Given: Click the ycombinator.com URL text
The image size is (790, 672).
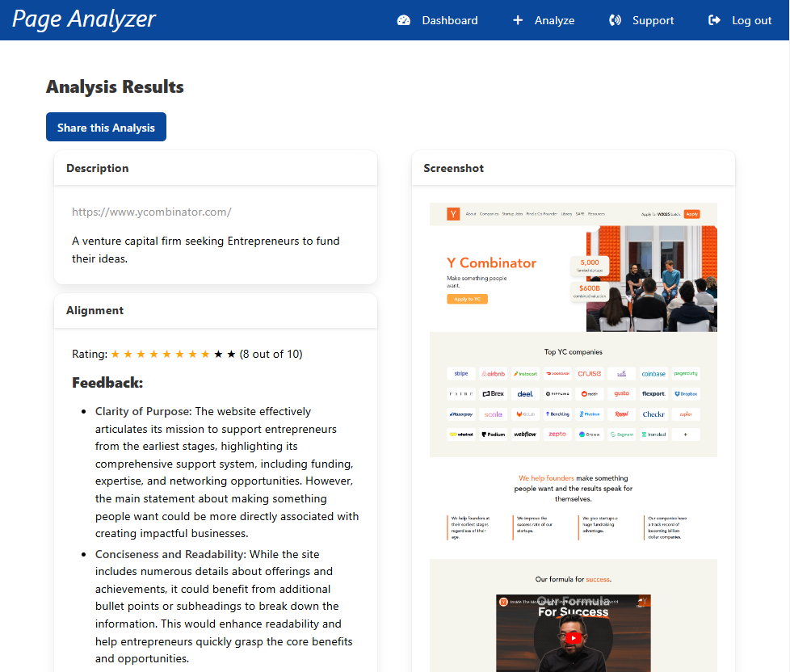Looking at the screenshot, I should click(152, 212).
